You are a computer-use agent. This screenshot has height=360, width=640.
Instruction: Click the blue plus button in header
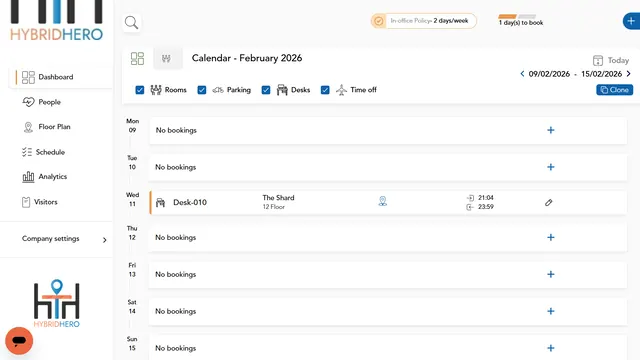click(631, 21)
